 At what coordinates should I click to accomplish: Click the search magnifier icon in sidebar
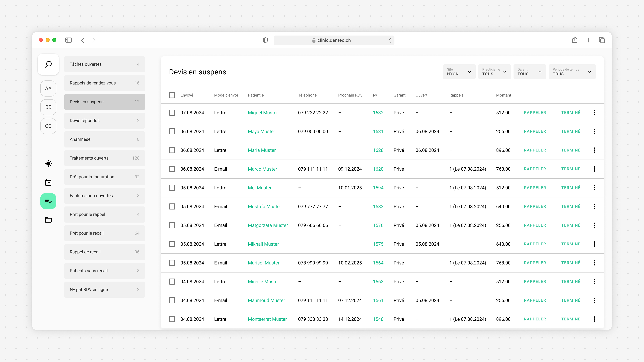48,64
